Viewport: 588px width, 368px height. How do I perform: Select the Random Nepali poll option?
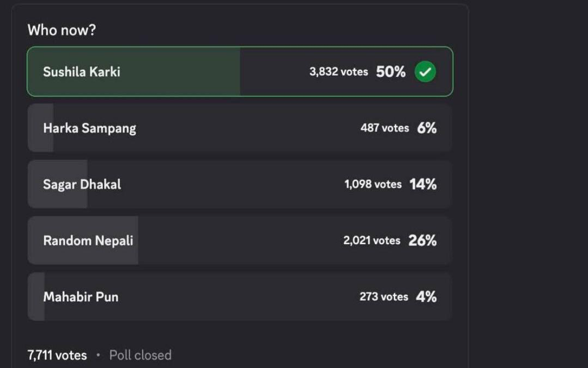coord(240,240)
